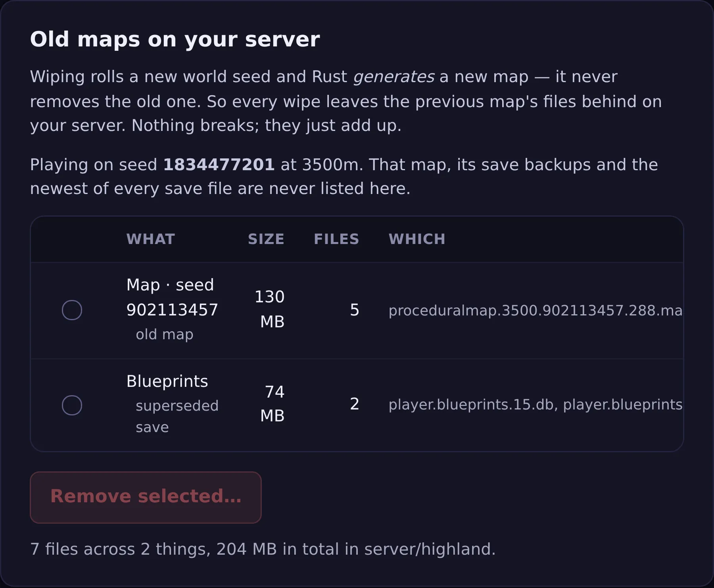
Task: Click the bold seed number 1834477201
Action: [219, 165]
